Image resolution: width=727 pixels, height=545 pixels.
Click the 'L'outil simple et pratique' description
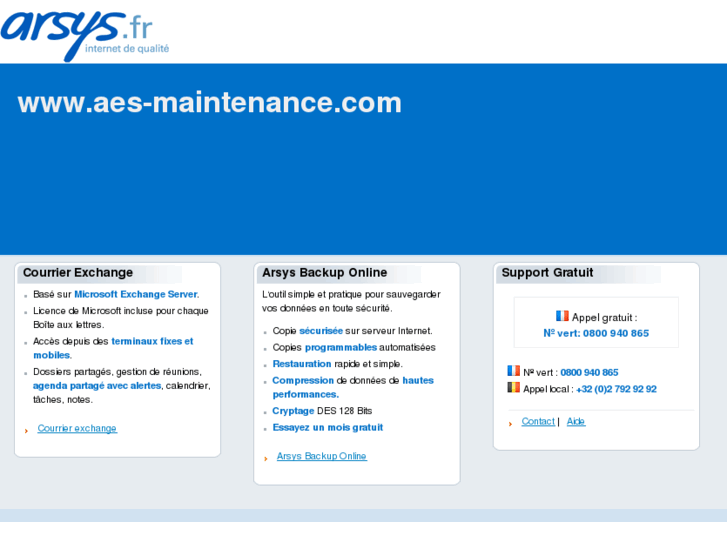(351, 301)
